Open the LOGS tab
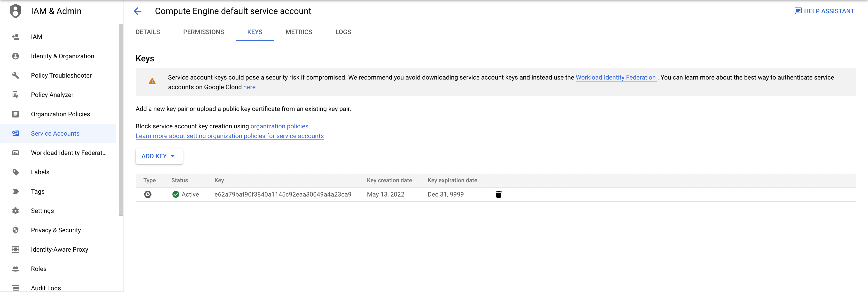Image resolution: width=868 pixels, height=292 pixels. click(x=343, y=32)
